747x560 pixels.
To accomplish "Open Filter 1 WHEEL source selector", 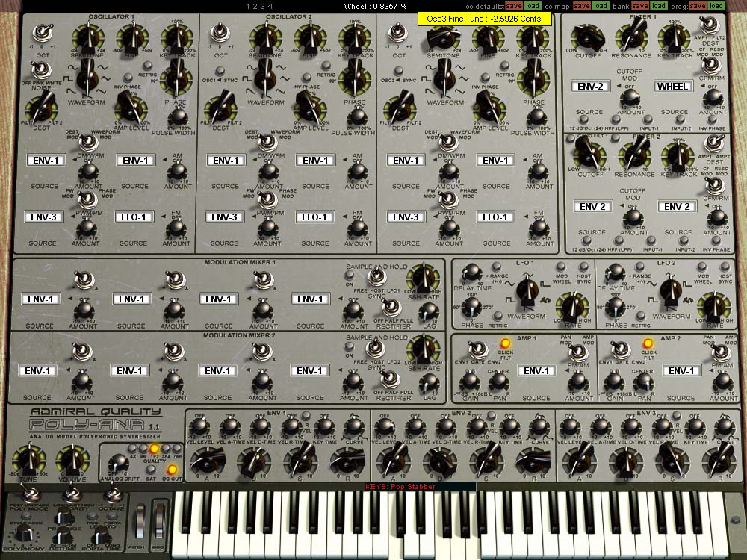I will (x=673, y=86).
